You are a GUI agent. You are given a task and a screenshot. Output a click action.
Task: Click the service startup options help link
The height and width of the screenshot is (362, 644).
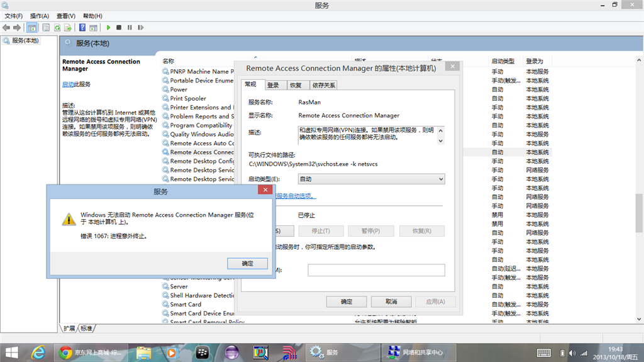295,196
